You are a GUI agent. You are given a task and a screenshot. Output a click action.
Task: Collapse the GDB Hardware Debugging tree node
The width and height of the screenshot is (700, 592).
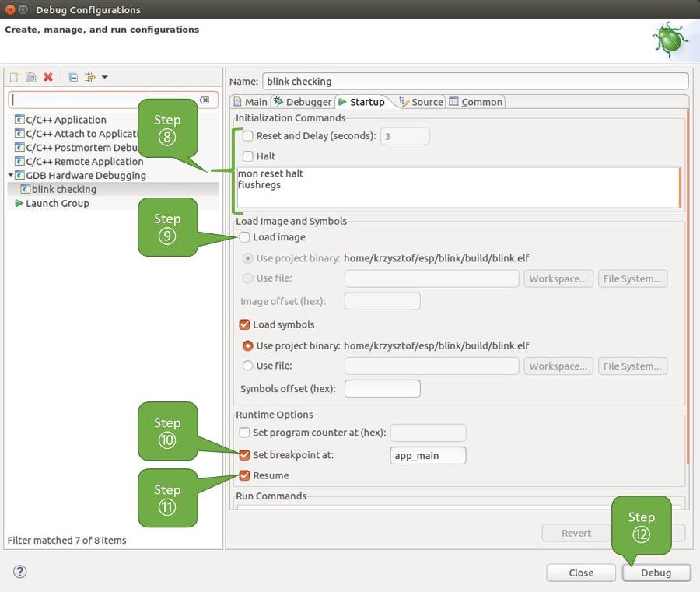coord(11,175)
